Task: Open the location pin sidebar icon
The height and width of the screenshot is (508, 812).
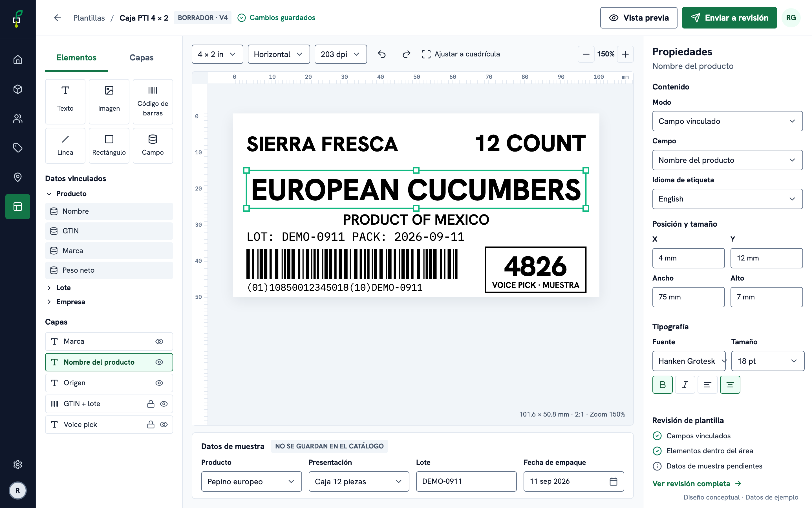Action: pos(18,177)
